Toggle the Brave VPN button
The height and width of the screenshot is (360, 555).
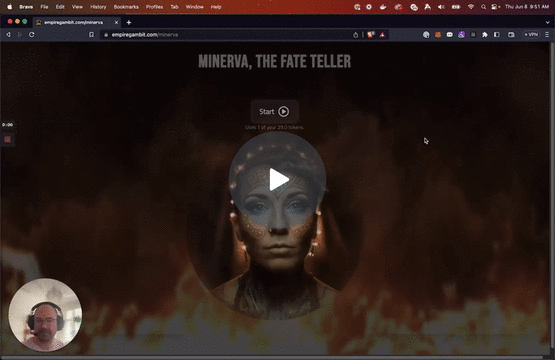[531, 35]
